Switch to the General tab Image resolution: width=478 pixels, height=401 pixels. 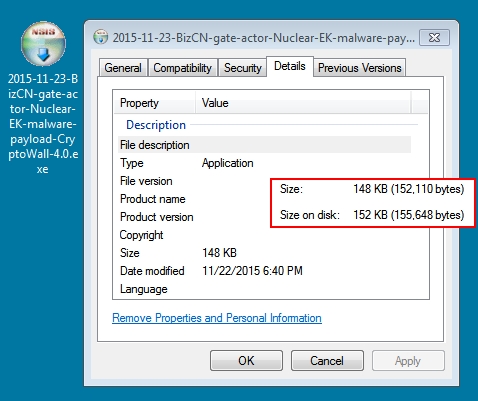pos(123,68)
